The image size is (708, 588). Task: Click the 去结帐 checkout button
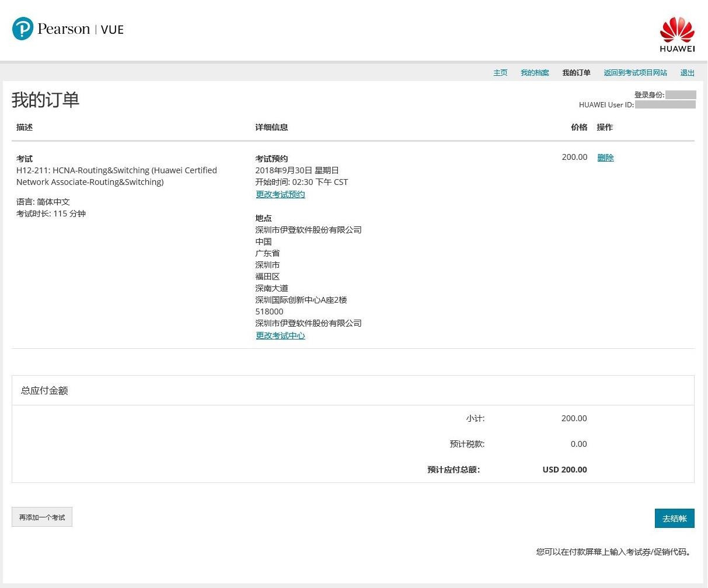coord(675,518)
